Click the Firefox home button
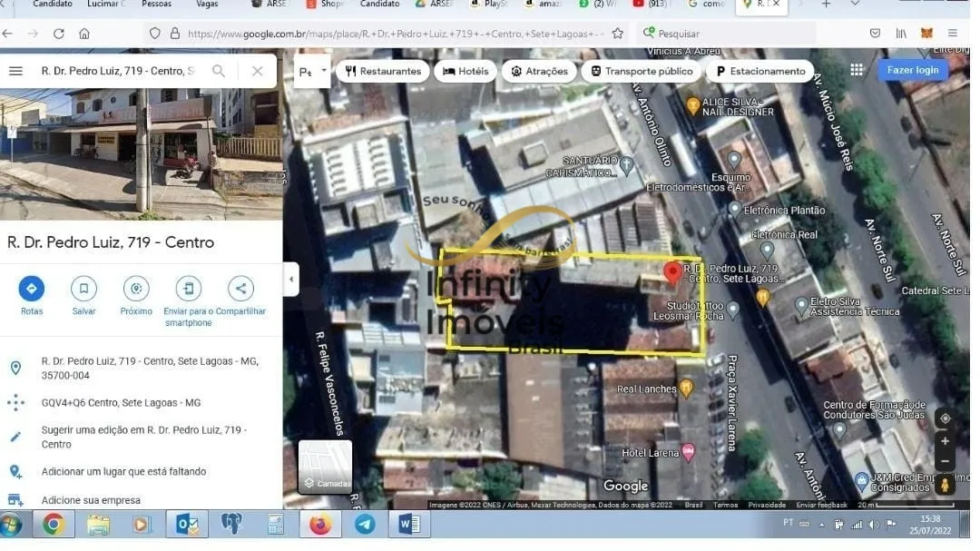This screenshot has height=551, width=980. coord(84,34)
